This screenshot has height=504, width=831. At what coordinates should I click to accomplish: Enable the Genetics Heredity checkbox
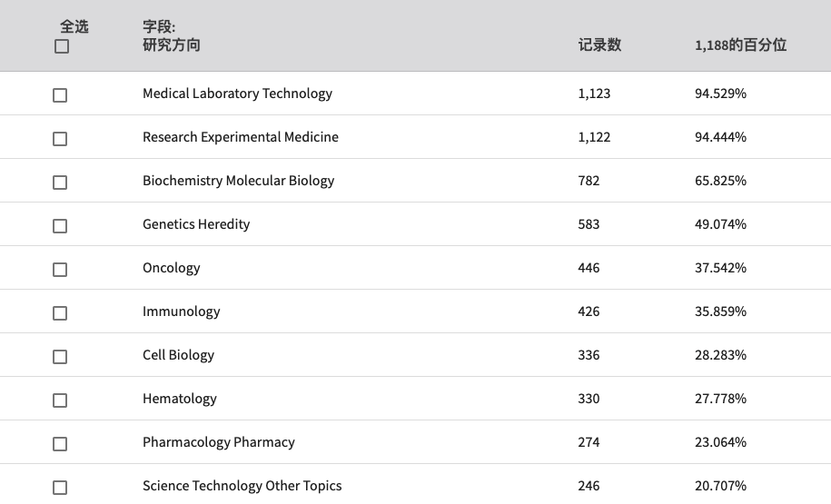tap(60, 226)
